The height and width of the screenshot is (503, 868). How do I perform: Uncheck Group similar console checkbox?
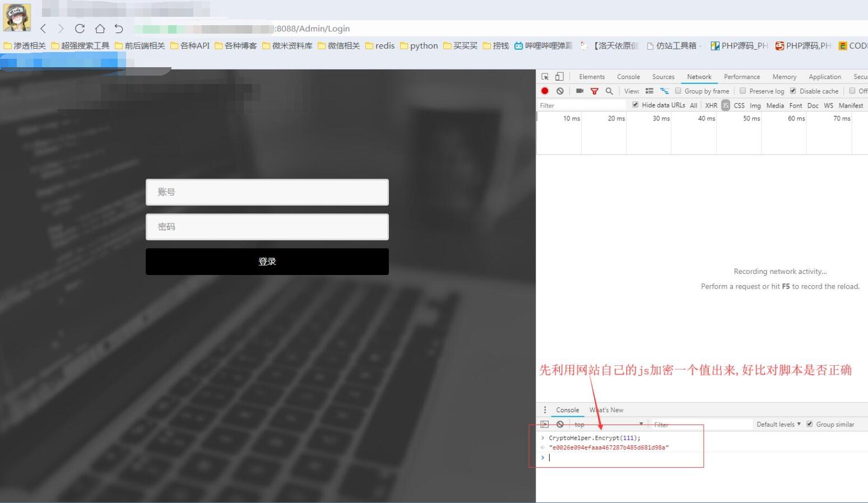pos(809,424)
